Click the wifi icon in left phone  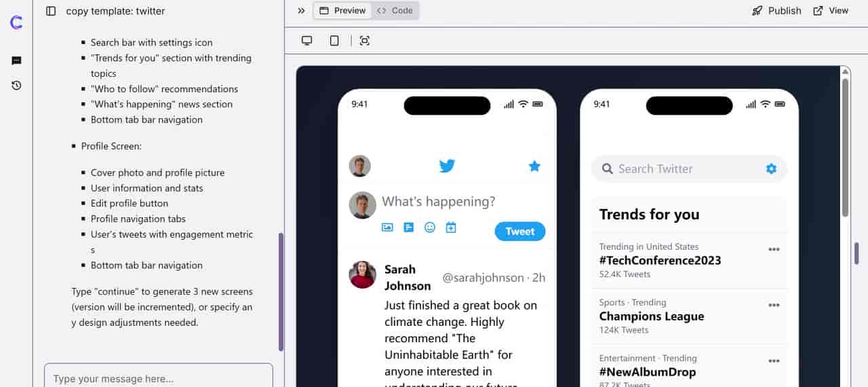pyautogui.click(x=524, y=104)
